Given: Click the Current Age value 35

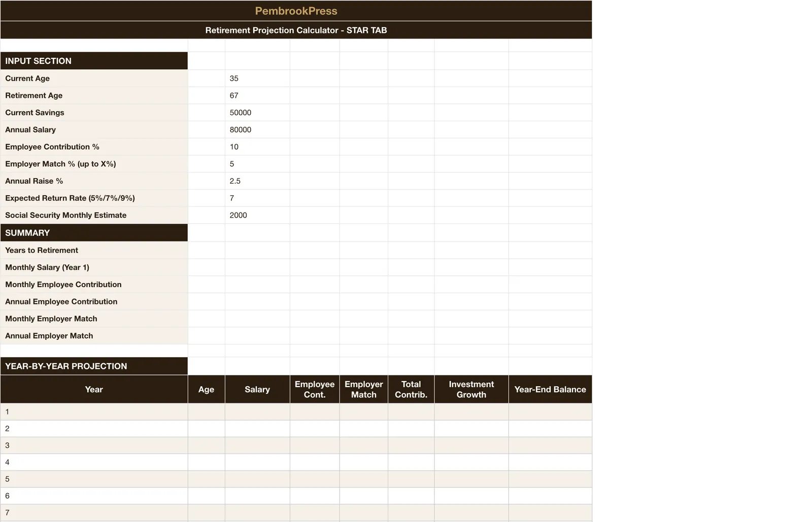Looking at the screenshot, I should click(x=257, y=78).
